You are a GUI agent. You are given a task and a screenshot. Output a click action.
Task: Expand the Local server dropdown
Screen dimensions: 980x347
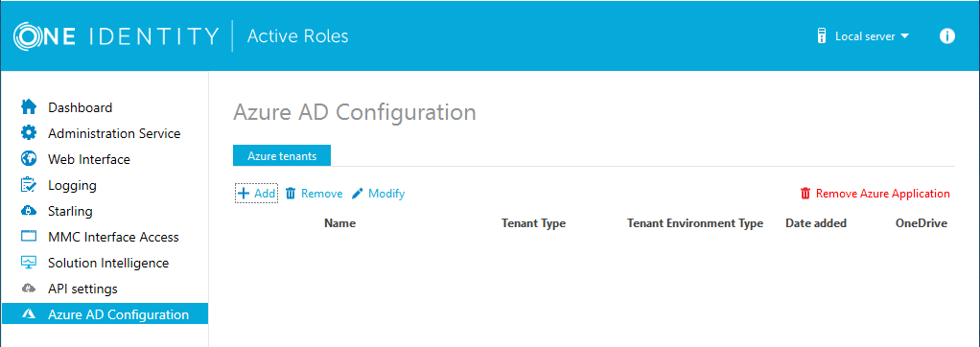coord(864,36)
